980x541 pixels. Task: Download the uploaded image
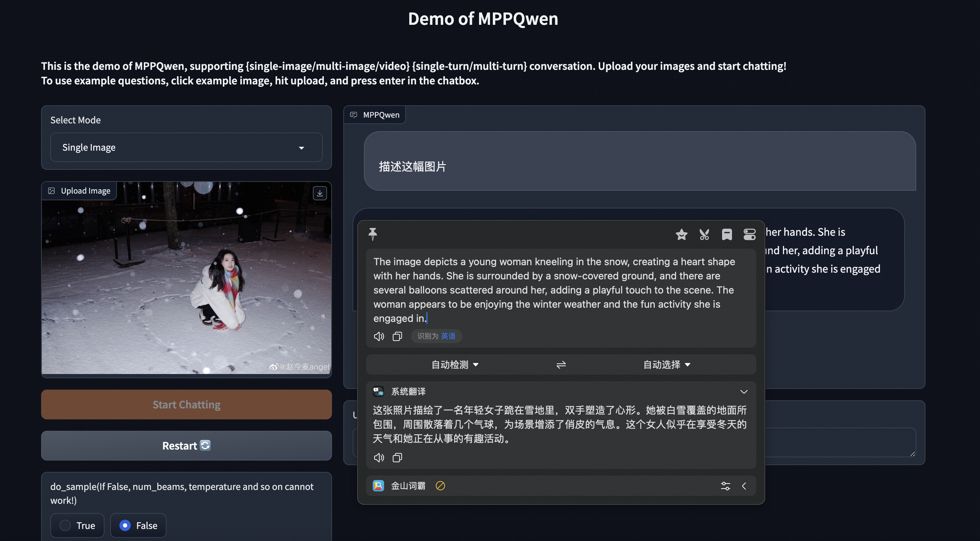[x=320, y=194]
